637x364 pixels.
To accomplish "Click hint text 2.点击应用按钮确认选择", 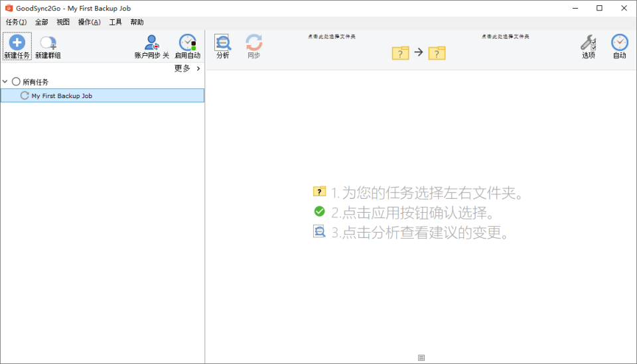I will [412, 212].
